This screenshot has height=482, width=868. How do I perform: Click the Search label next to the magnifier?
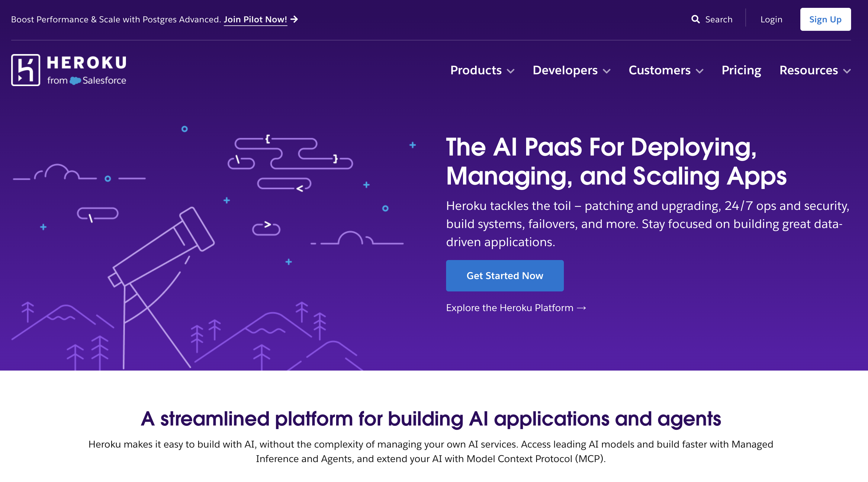click(x=719, y=19)
